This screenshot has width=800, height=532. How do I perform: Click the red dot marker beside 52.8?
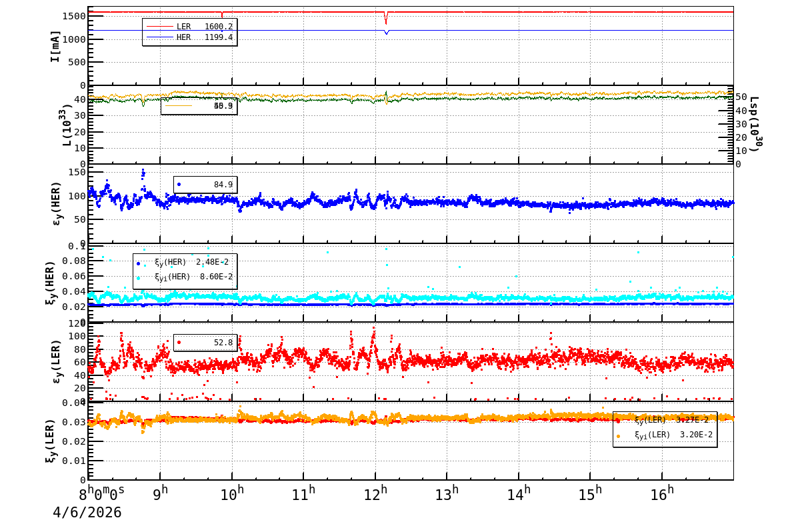179,343
